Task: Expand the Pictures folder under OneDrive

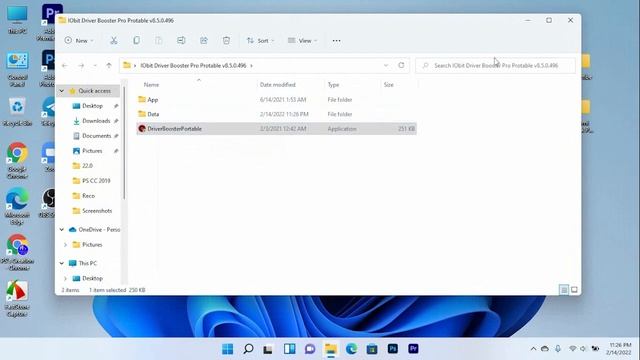Action: click(x=65, y=245)
